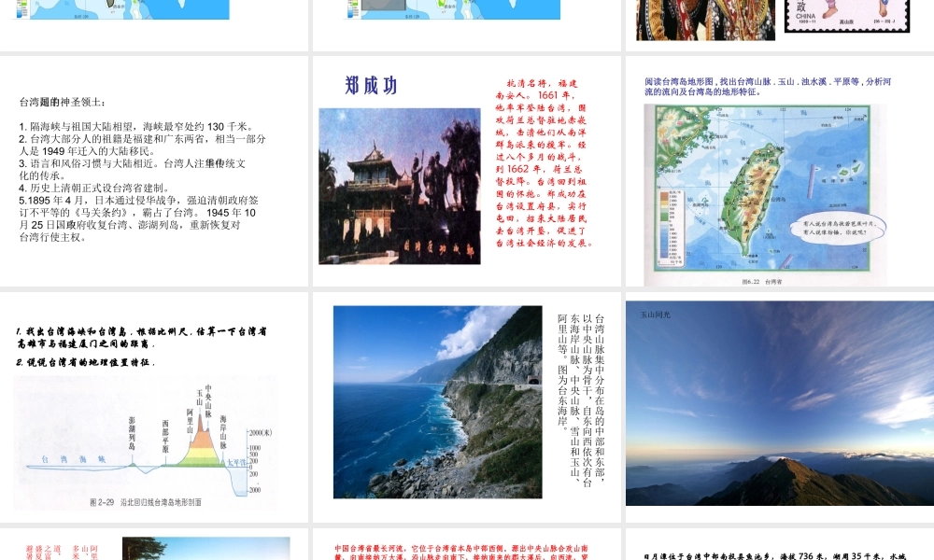
Task: Click the 图6.22 台湾省 map caption
Action: [x=762, y=282]
